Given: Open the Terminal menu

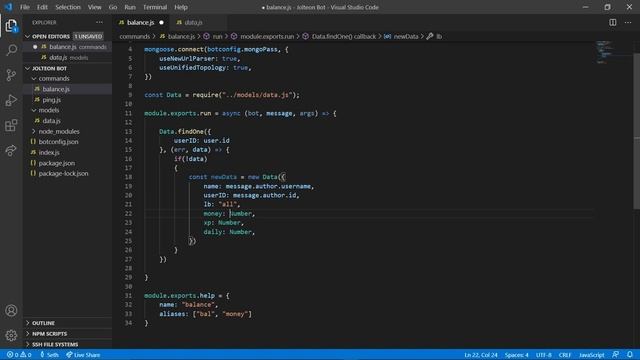Looking at the screenshot, I should (x=155, y=7).
